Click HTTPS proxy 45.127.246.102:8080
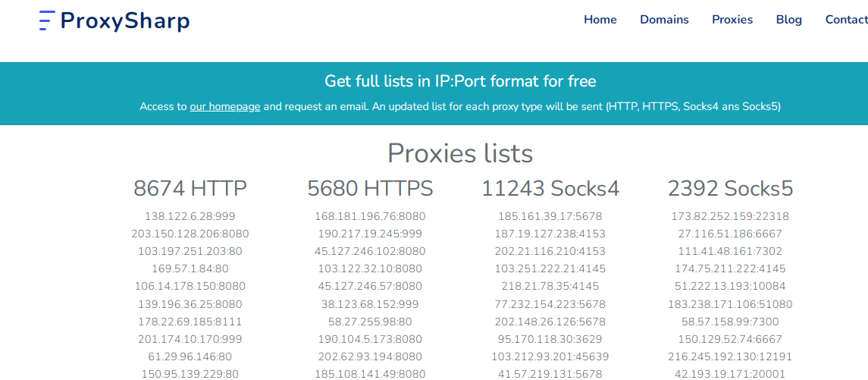868x380 pixels. (371, 252)
